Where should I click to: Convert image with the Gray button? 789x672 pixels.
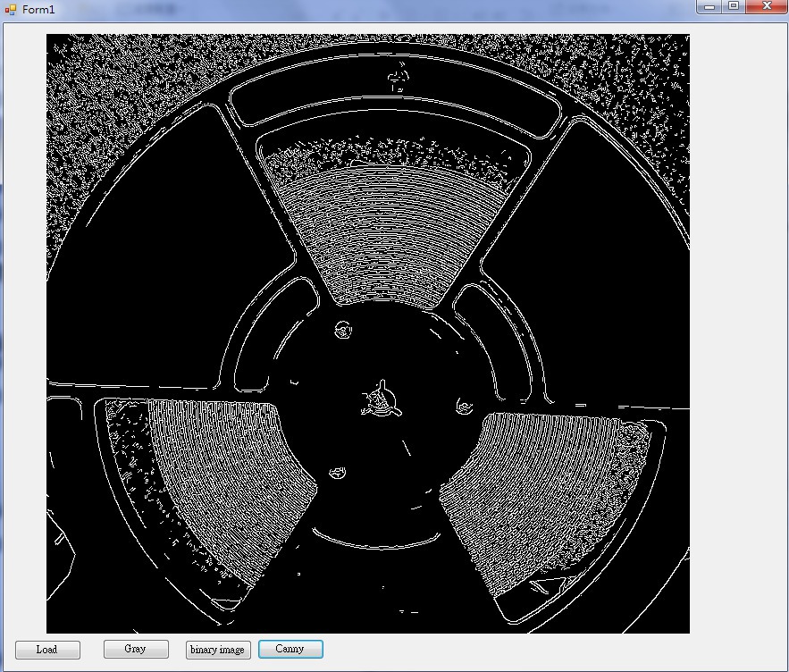pos(136,649)
